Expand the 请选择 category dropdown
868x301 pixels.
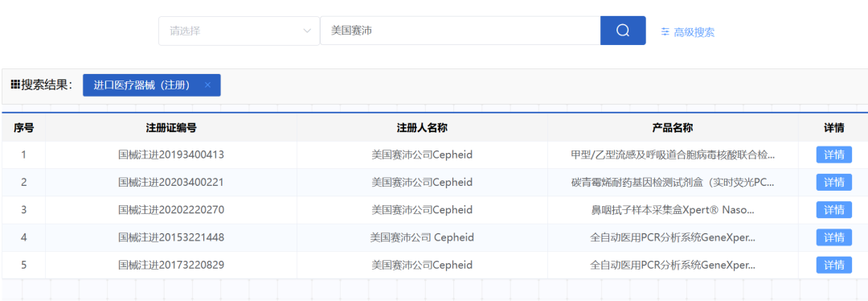pyautogui.click(x=240, y=31)
